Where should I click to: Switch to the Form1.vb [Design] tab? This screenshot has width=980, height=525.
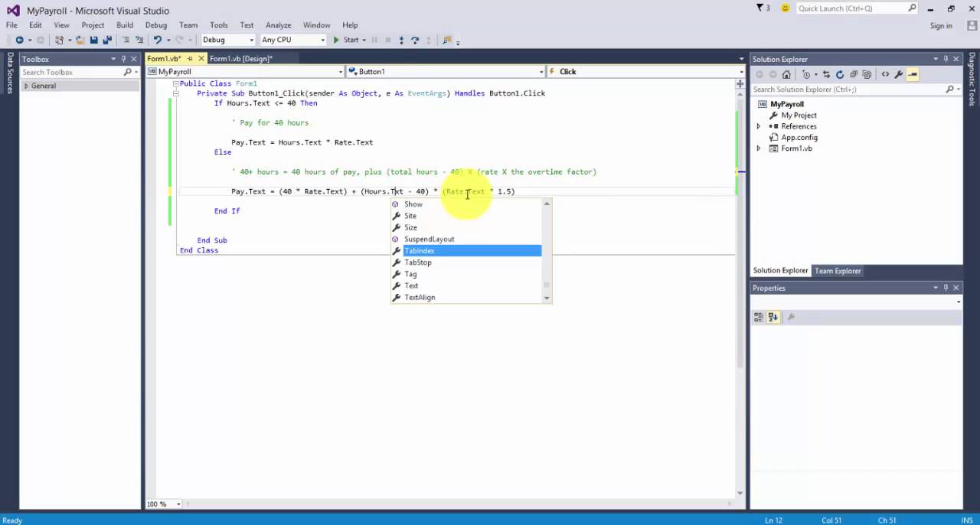click(240, 59)
